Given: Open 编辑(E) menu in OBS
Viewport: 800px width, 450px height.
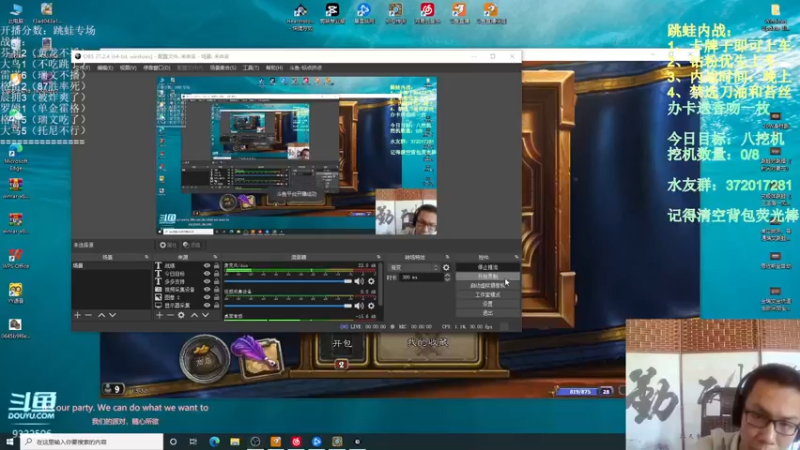Looking at the screenshot, I should [x=105, y=68].
